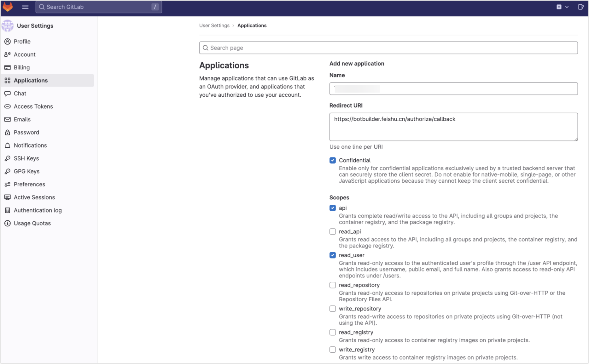
Task: Click the User Settings breadcrumb link
Action: pyautogui.click(x=214, y=25)
